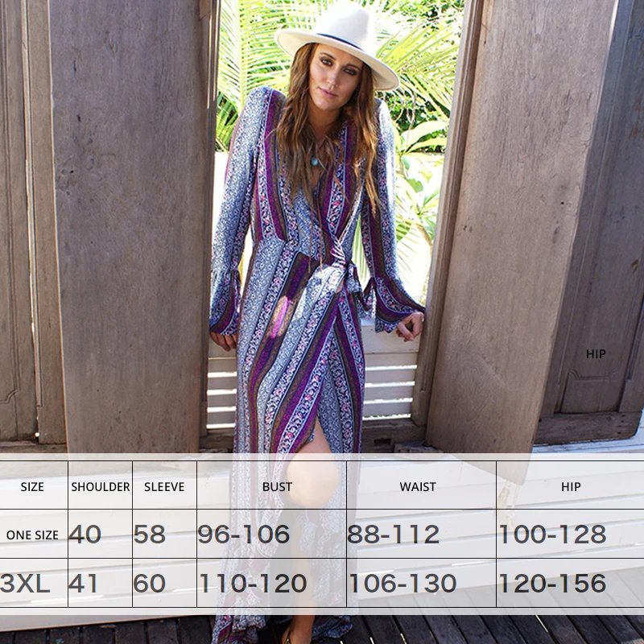This screenshot has width=644, height=644.
Task: Click sleeve value 58
Action: pyautogui.click(x=150, y=535)
